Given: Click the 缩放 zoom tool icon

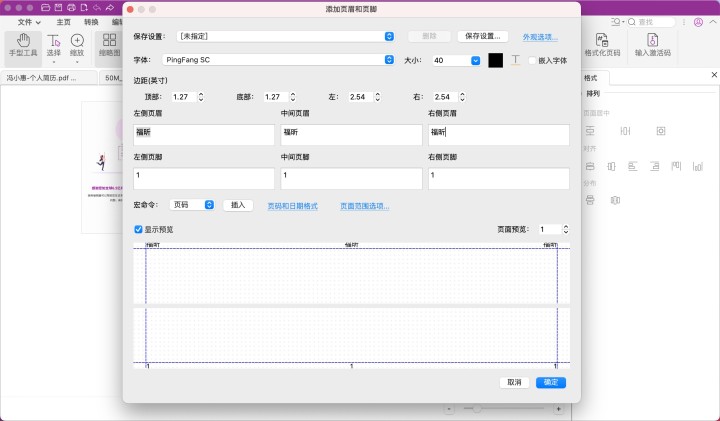Looking at the screenshot, I should click(77, 41).
